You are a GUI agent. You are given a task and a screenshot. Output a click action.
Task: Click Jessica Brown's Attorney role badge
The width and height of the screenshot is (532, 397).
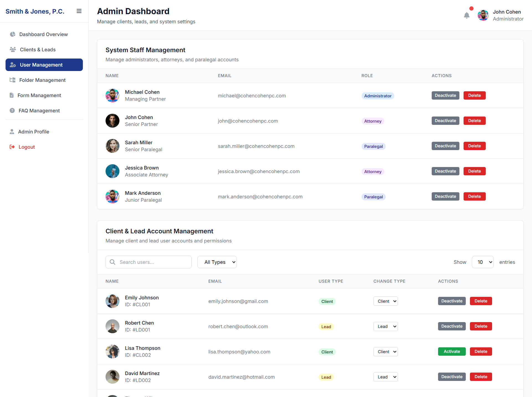[x=373, y=172]
